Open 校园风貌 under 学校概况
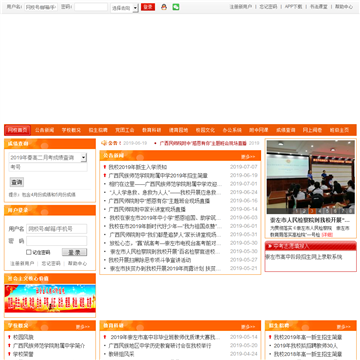360x360 pixels. coord(23,337)
